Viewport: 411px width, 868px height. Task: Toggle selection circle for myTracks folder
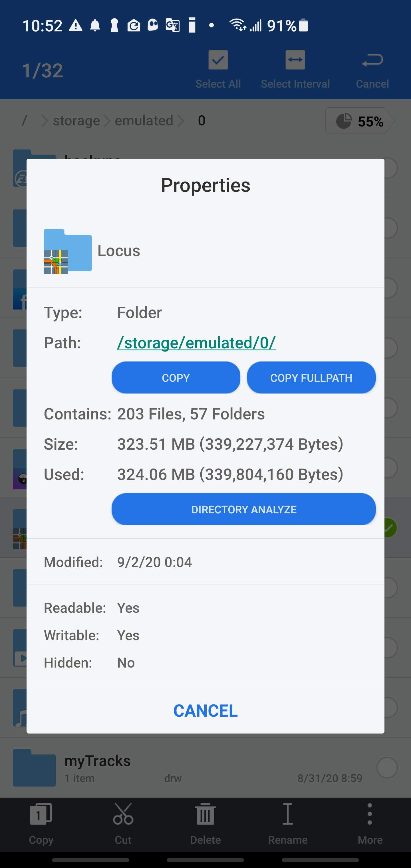point(387,767)
